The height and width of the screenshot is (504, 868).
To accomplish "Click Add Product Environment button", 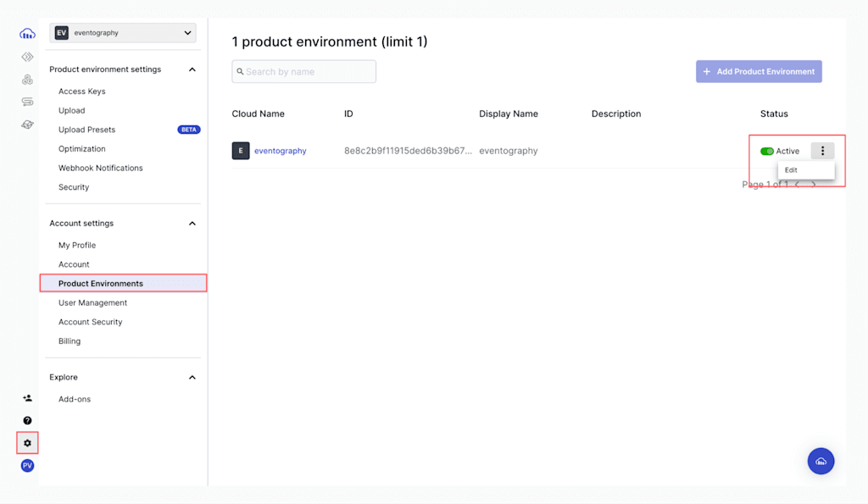I will (x=759, y=72).
